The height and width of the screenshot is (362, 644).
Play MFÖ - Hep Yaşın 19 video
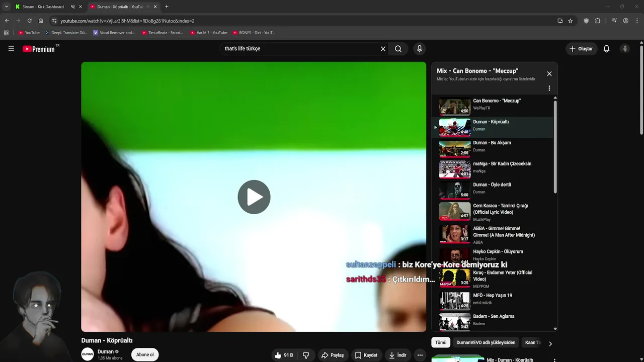pyautogui.click(x=492, y=301)
